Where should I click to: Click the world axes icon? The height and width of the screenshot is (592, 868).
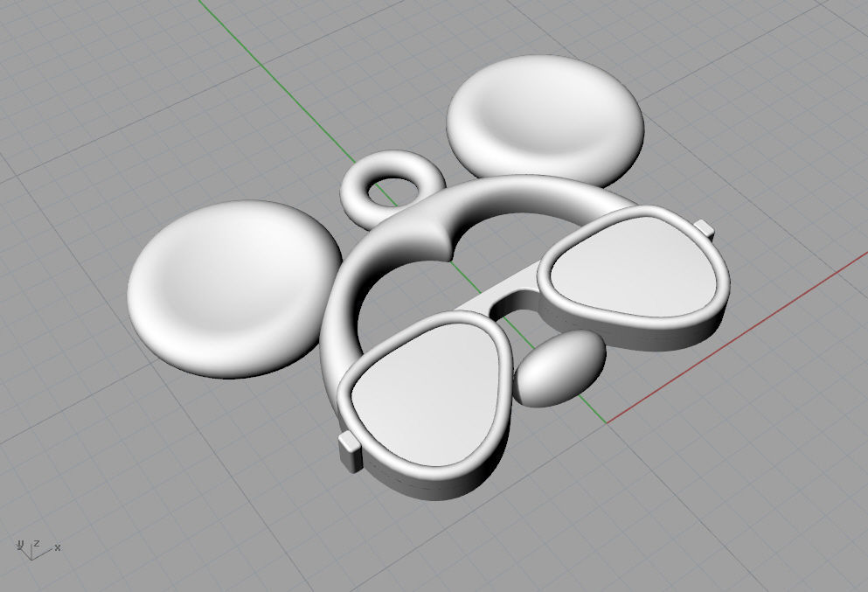point(37,549)
